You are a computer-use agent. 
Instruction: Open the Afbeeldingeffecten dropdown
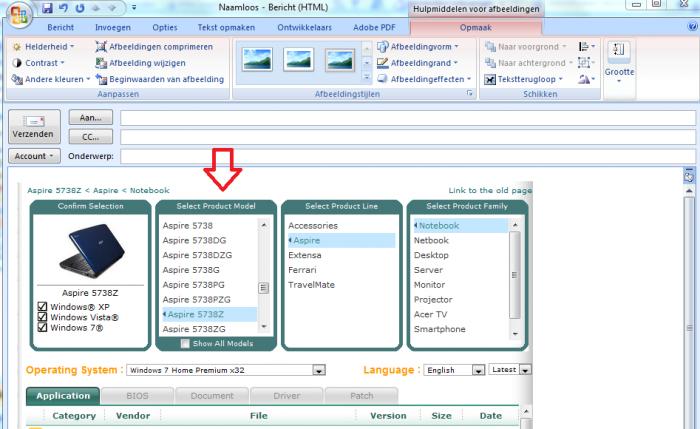point(424,79)
